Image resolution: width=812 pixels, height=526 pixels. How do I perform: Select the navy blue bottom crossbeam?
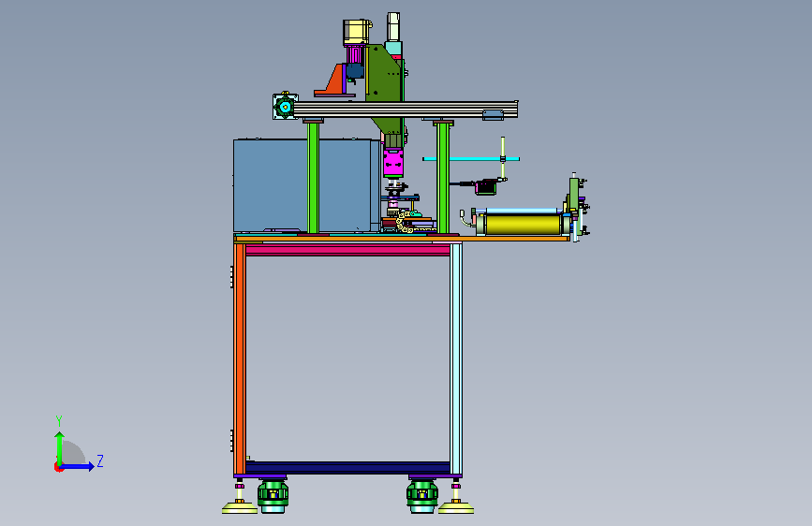coord(348,467)
